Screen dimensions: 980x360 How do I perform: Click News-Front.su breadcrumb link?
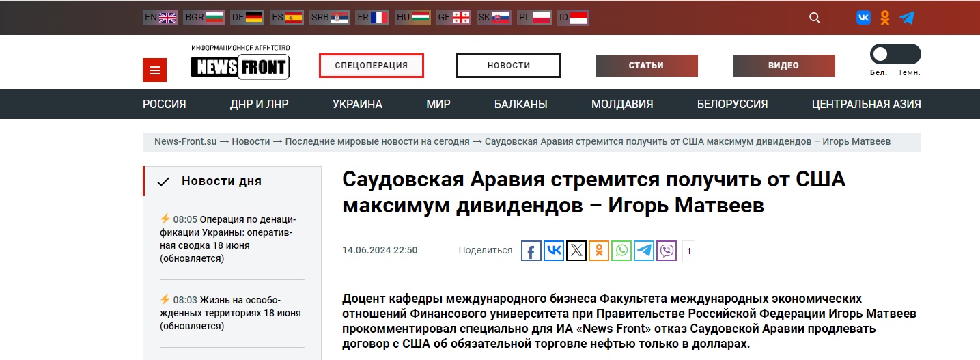(185, 142)
